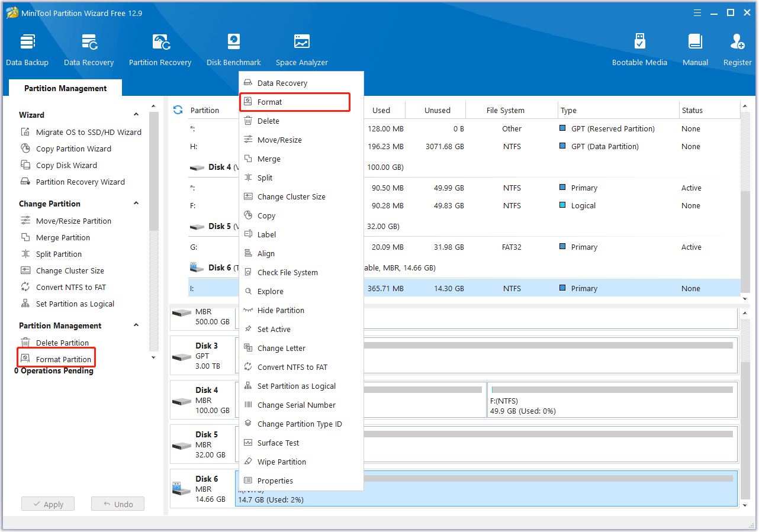Choose Convert NTFS to FAT in sidebar
The width and height of the screenshot is (759, 532).
[63, 287]
